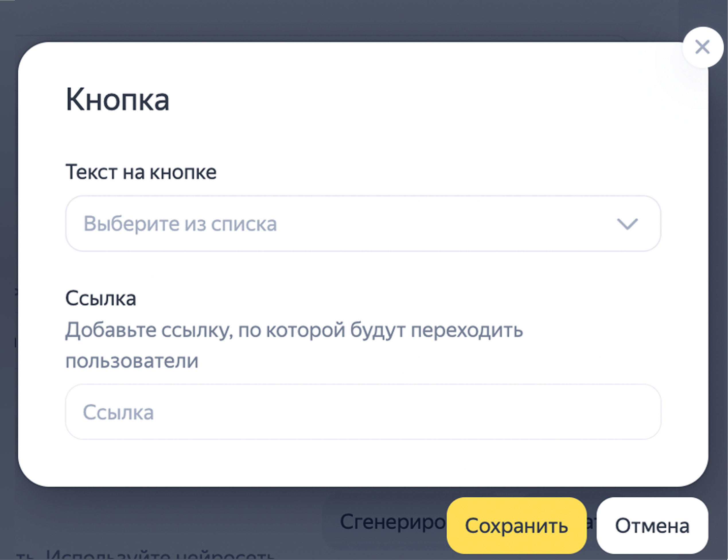The height and width of the screenshot is (560, 728).
Task: Click the «Ссылка» section label
Action: point(101,298)
